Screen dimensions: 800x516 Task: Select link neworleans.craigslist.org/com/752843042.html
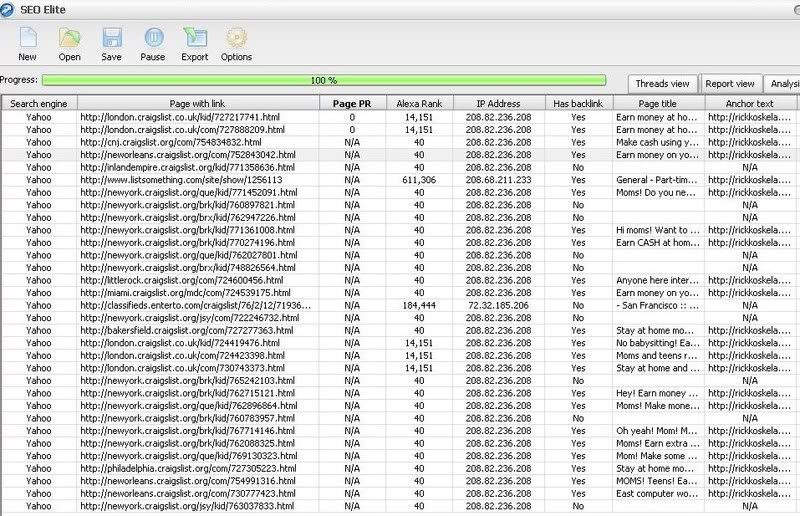coord(188,155)
